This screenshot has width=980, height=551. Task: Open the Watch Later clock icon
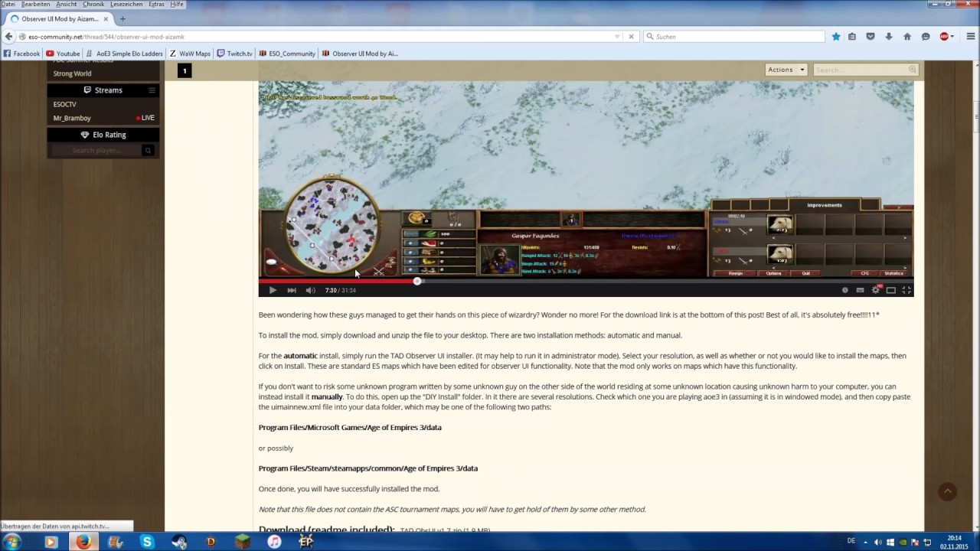[845, 290]
